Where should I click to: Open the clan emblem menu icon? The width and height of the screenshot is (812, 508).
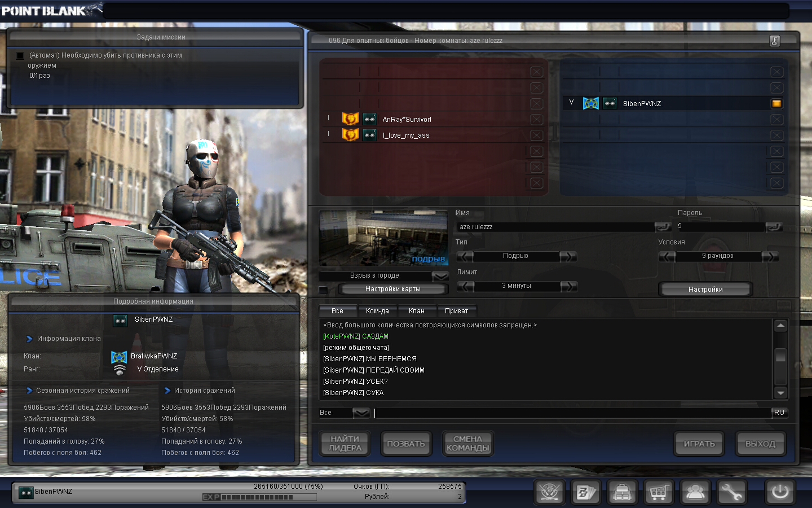point(550,492)
